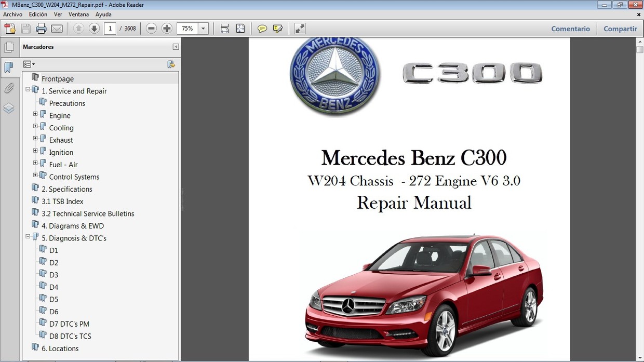Collapse the 5. Diagnosis & DTC's node

28,236
